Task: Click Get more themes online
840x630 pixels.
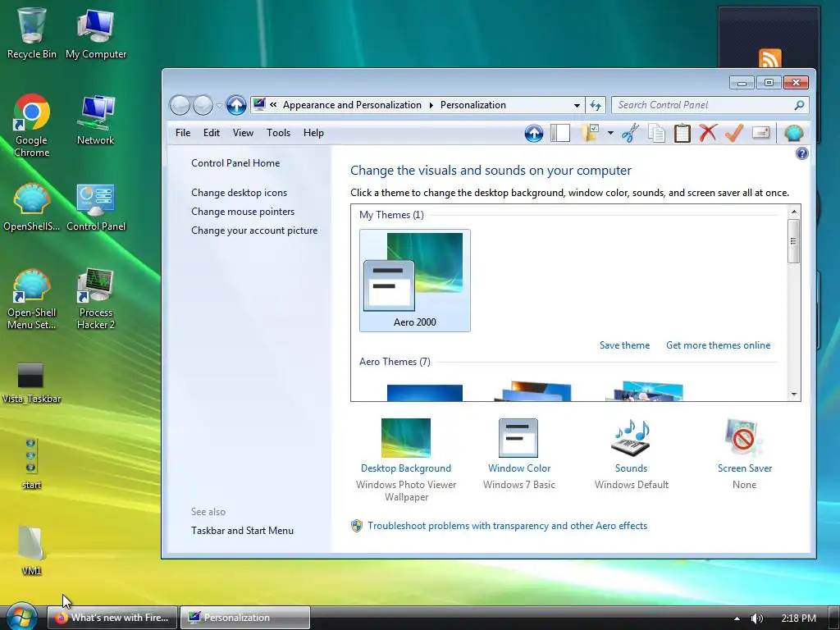Action: coord(718,345)
